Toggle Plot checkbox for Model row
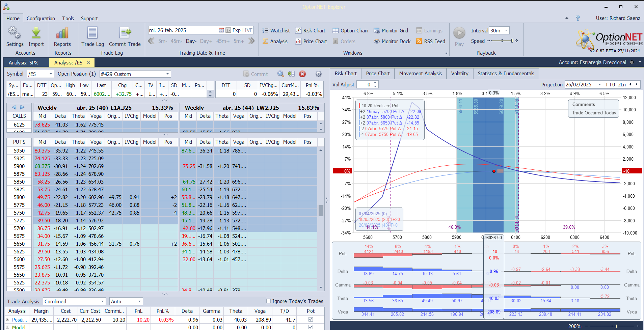 point(311,327)
